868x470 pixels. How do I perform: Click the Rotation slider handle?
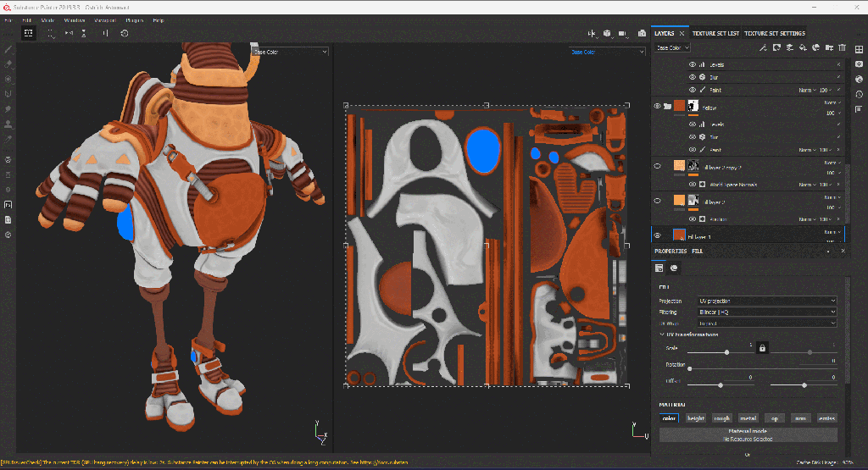(x=689, y=368)
